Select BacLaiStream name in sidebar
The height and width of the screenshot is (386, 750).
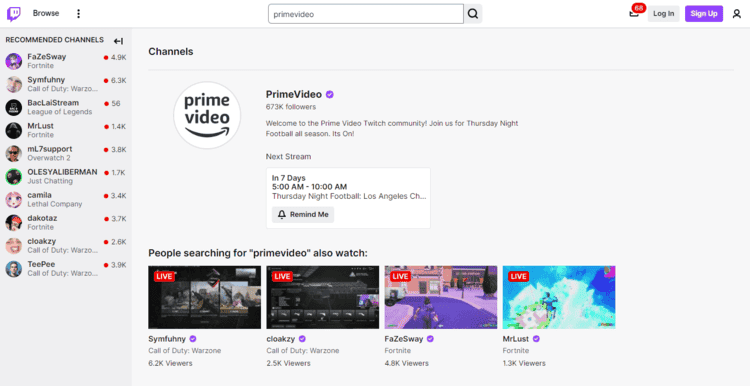pos(53,103)
